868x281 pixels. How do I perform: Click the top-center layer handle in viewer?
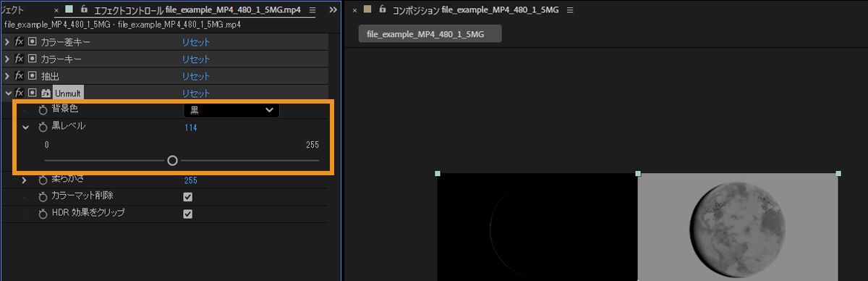(637, 174)
